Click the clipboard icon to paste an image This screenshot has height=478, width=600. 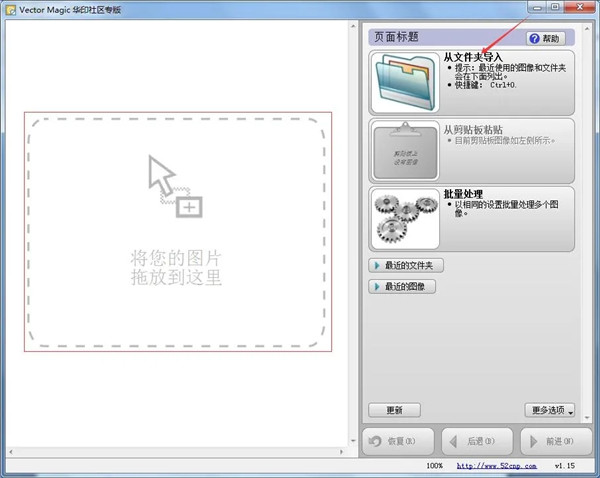(x=405, y=150)
